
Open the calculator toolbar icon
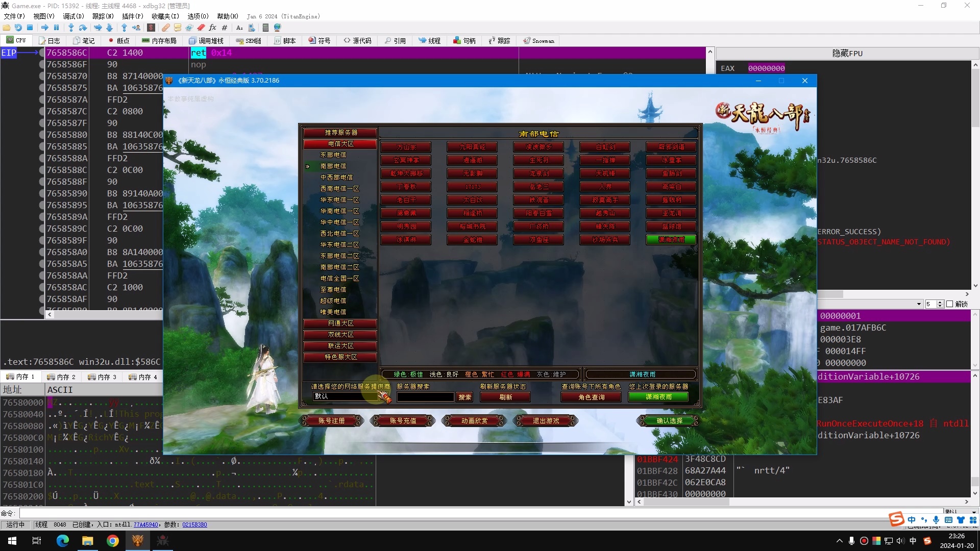265,28
